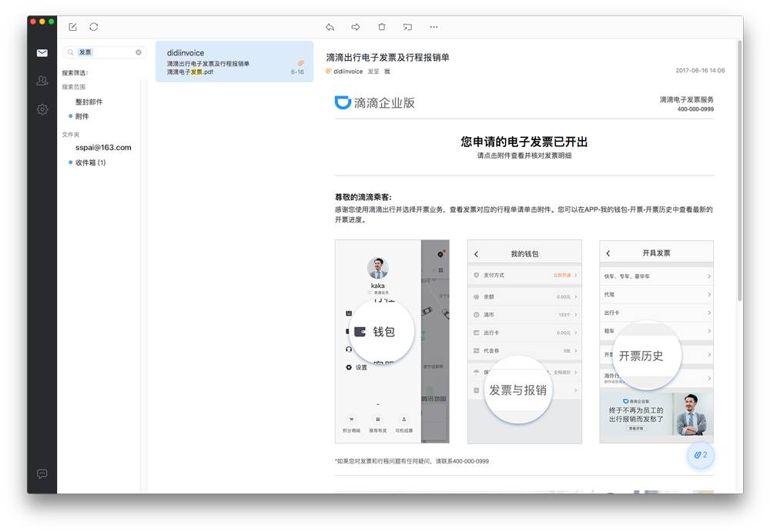Forward the email with the forward arrow
770x532 pixels.
click(356, 27)
